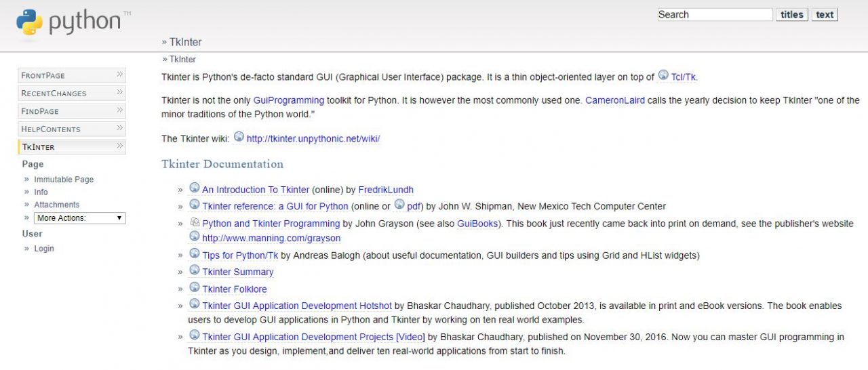Screen dimensions: 868x370
Task: Visit the GuiProgramming link
Action: coord(288,100)
